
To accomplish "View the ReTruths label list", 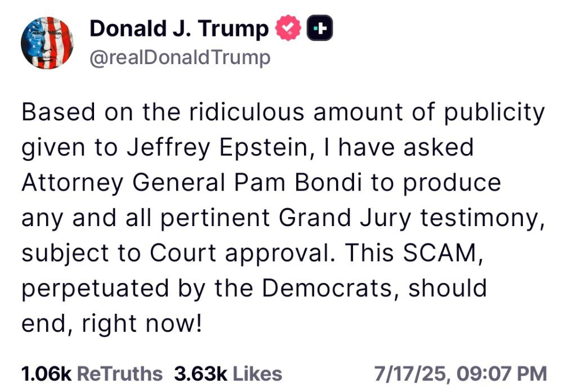I will coord(120,373).
